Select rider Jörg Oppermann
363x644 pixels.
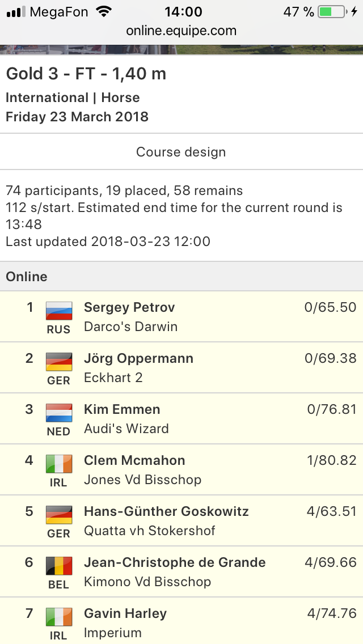[x=138, y=358]
